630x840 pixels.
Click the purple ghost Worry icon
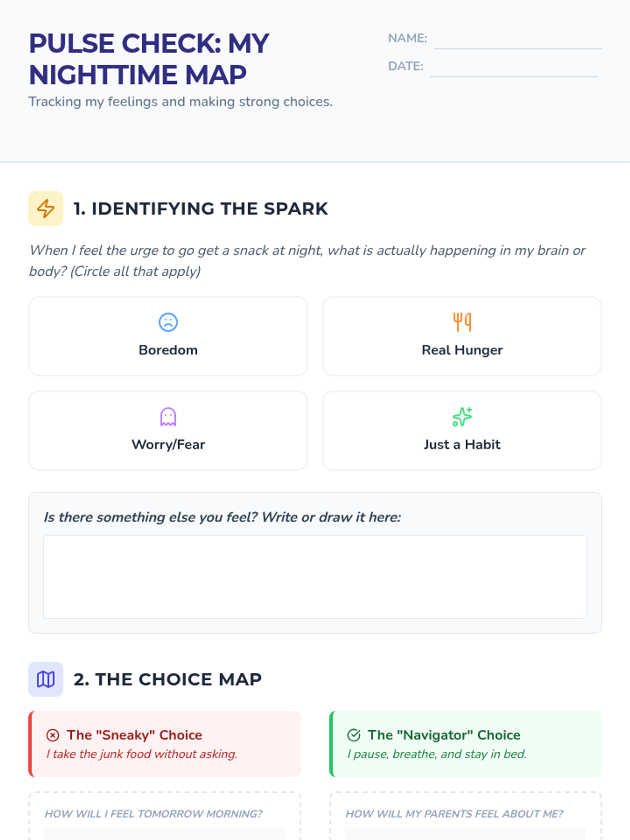pyautogui.click(x=168, y=417)
